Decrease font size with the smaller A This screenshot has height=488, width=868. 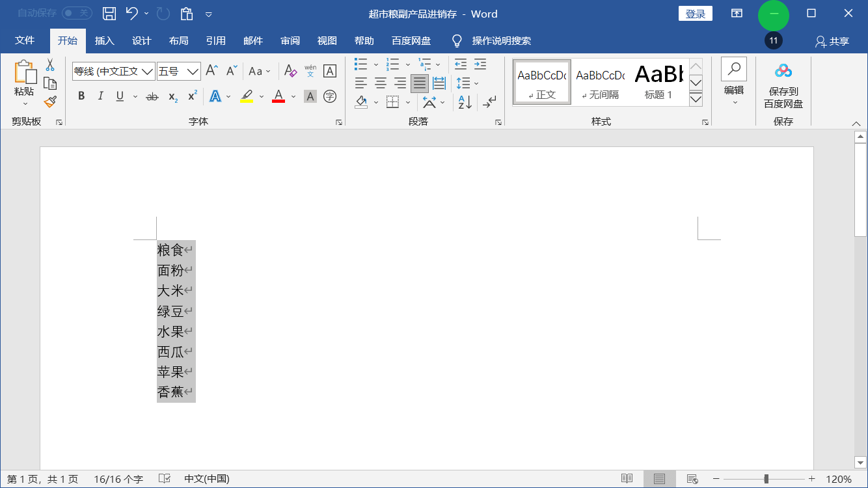tap(232, 71)
